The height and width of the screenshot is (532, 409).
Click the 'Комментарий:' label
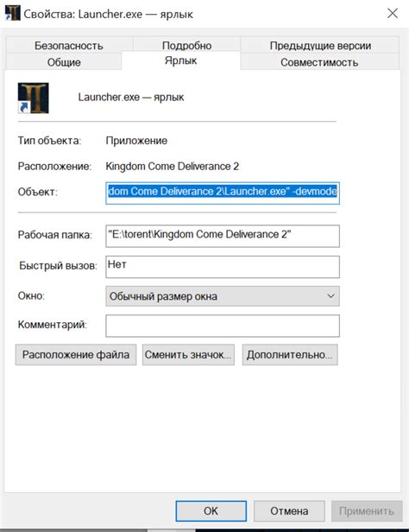coord(52,325)
